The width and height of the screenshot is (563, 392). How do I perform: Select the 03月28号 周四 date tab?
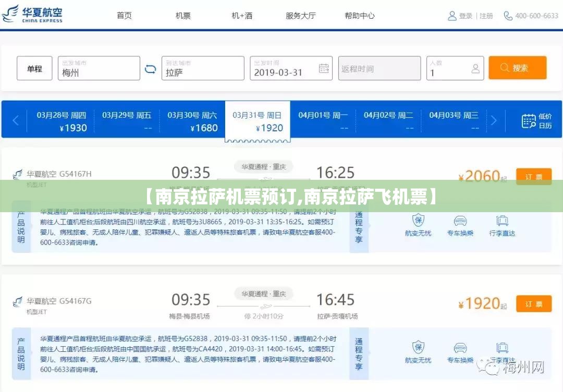coord(62,120)
